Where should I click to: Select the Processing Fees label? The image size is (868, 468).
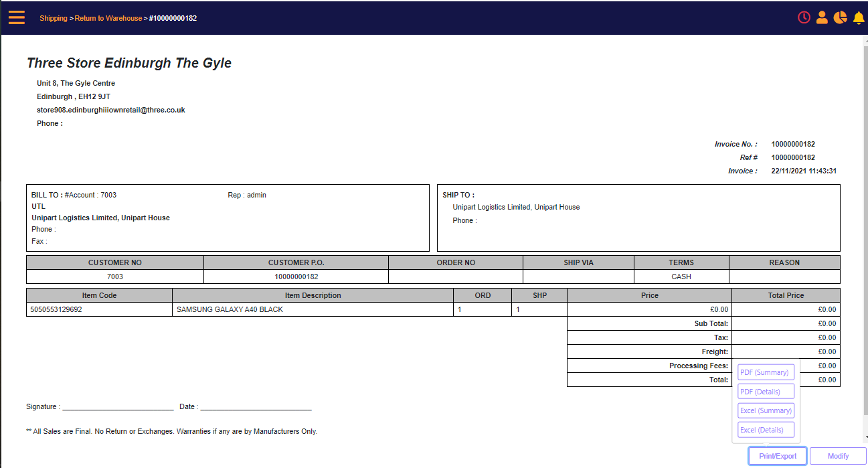coord(699,366)
